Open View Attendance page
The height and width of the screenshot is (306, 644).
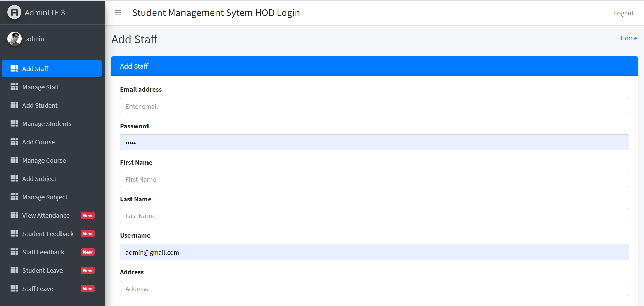pos(52,215)
